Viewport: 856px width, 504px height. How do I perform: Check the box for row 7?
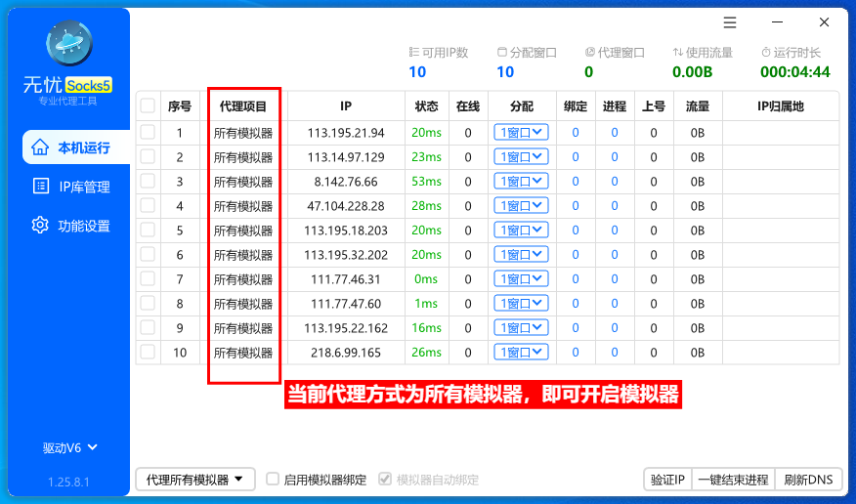(148, 278)
